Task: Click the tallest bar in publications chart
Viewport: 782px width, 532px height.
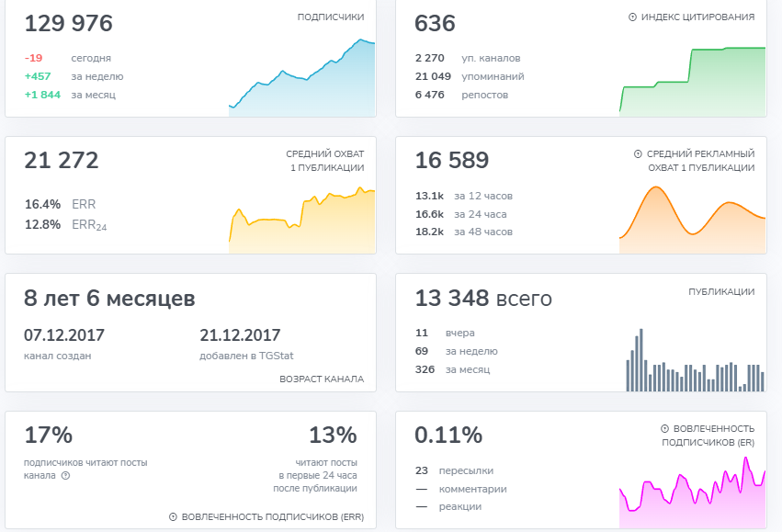Action: click(640, 360)
